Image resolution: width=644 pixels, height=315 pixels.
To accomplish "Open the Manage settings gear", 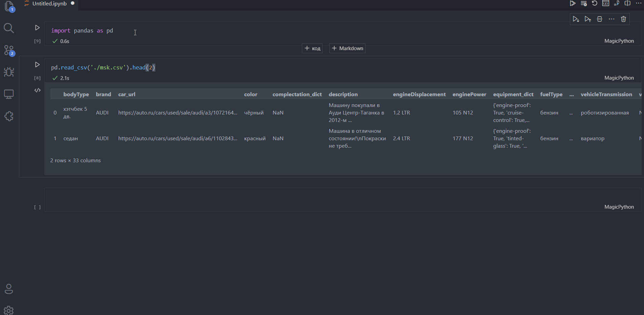I will [x=9, y=310].
